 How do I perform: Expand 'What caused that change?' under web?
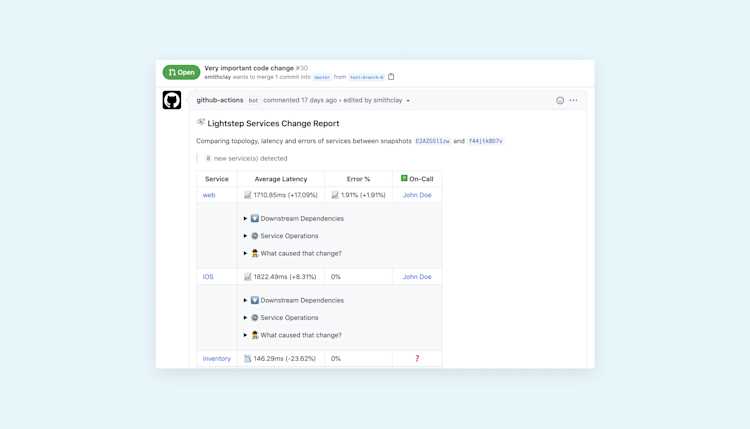click(292, 253)
